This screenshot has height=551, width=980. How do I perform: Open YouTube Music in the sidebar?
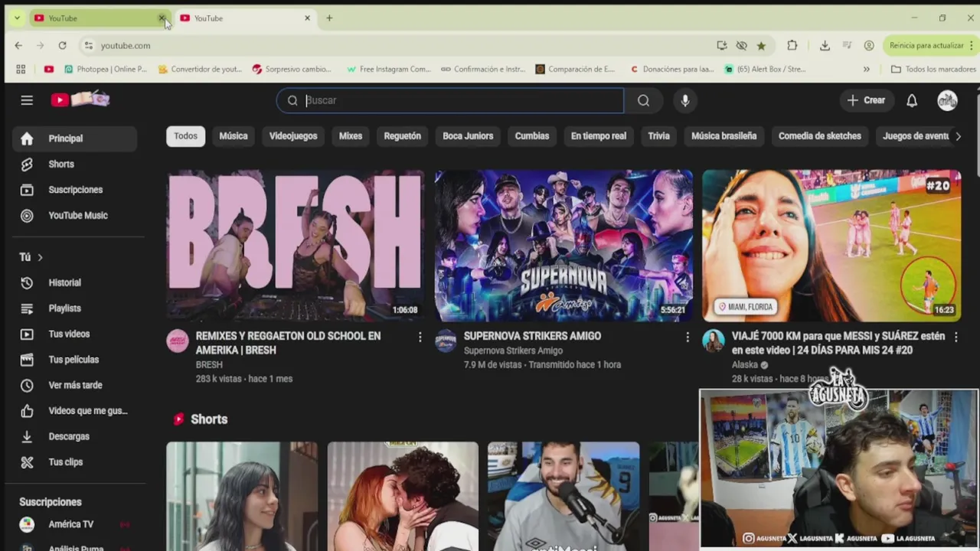(x=74, y=215)
